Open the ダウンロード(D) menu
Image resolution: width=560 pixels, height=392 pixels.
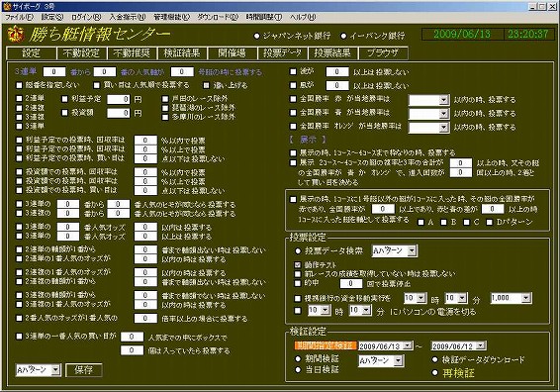tap(218, 17)
